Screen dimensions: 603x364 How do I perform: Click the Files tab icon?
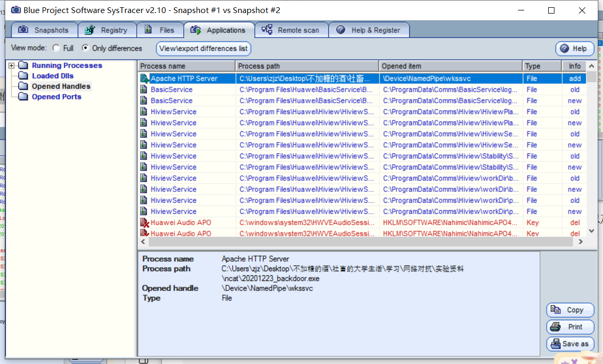148,30
